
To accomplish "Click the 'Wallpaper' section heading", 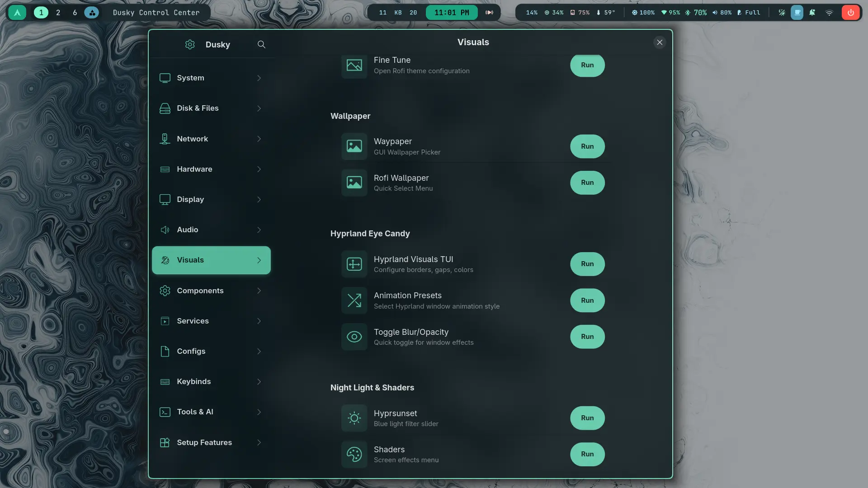I will click(350, 116).
